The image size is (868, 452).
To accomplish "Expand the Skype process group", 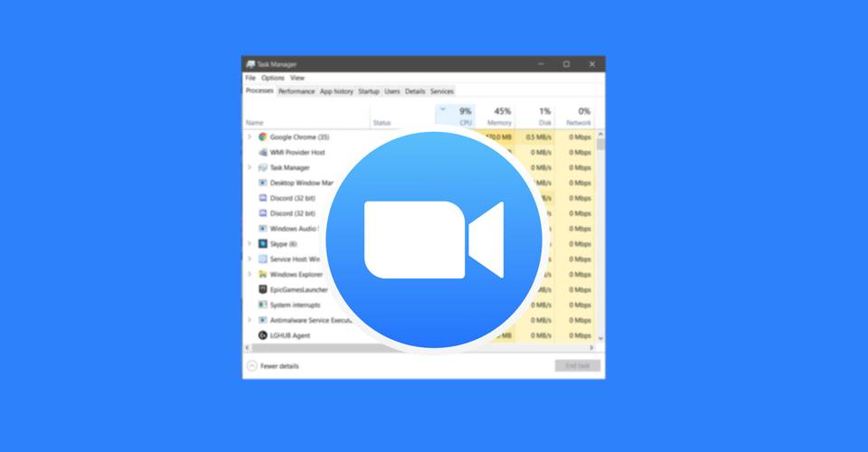I will (250, 244).
